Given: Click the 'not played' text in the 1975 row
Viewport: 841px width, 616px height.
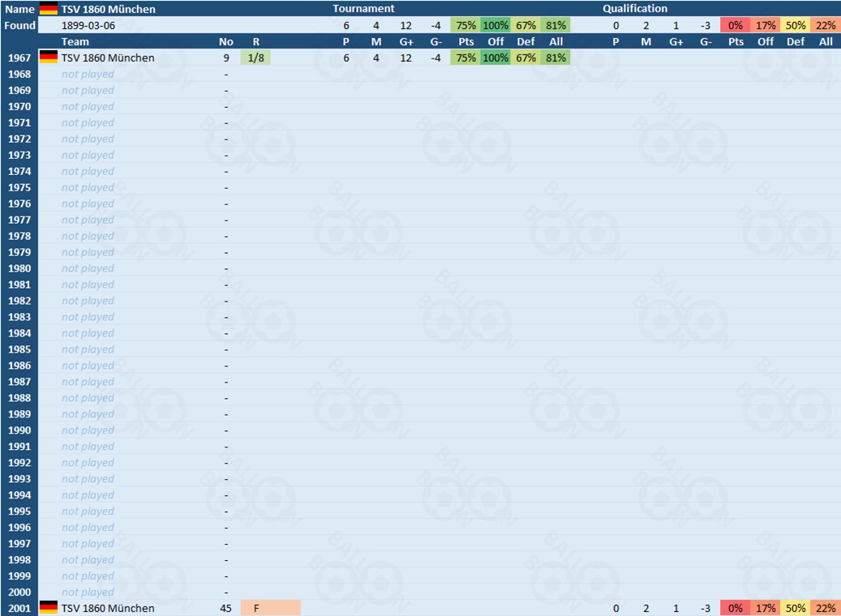Looking at the screenshot, I should coord(88,187).
